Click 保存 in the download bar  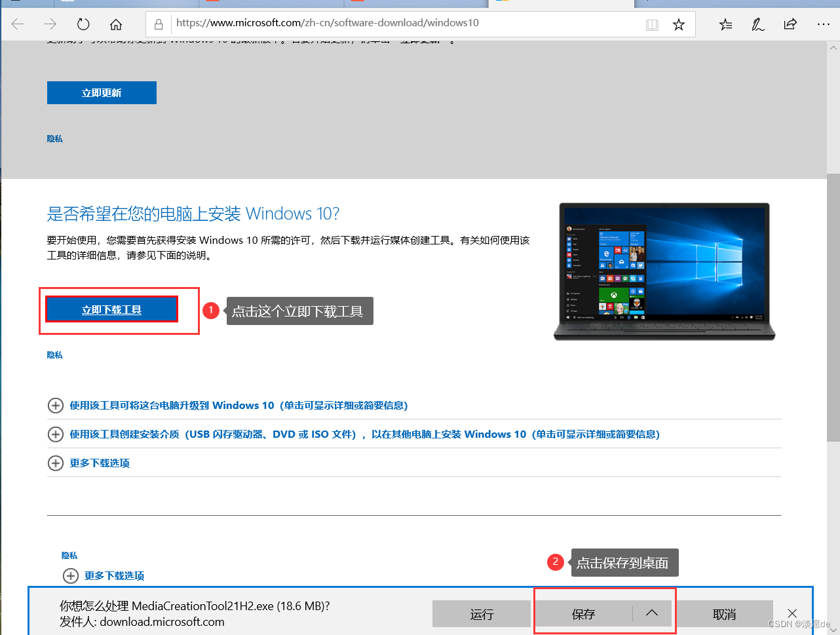[x=583, y=614]
